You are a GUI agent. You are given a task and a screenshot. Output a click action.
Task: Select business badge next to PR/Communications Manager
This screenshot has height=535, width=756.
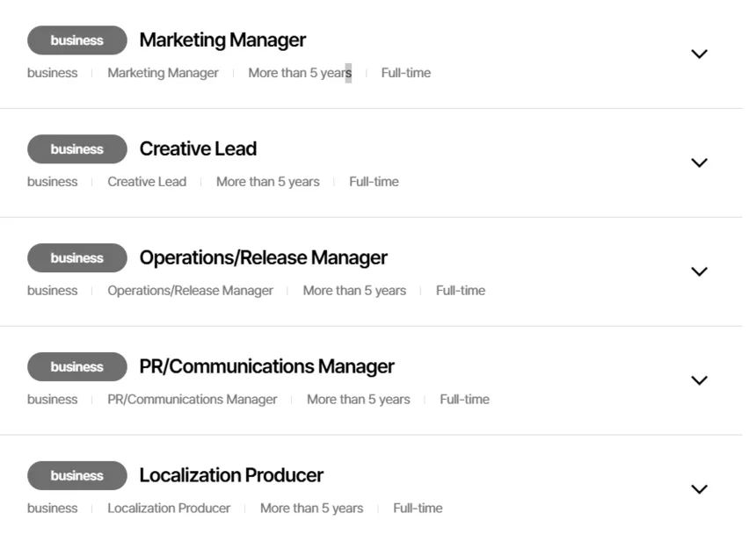[x=77, y=367]
